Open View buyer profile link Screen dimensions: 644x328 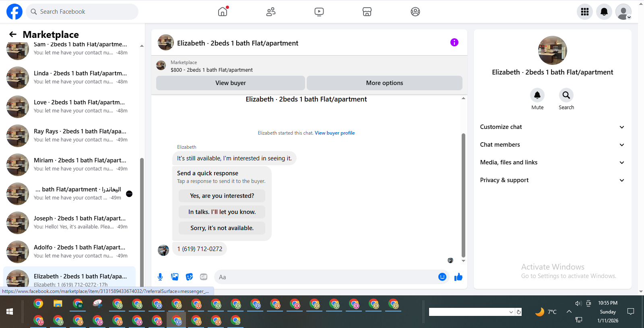click(334, 133)
